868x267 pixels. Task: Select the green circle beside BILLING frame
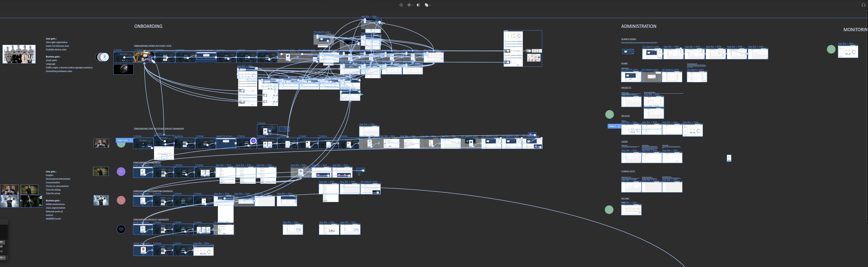coord(609,210)
